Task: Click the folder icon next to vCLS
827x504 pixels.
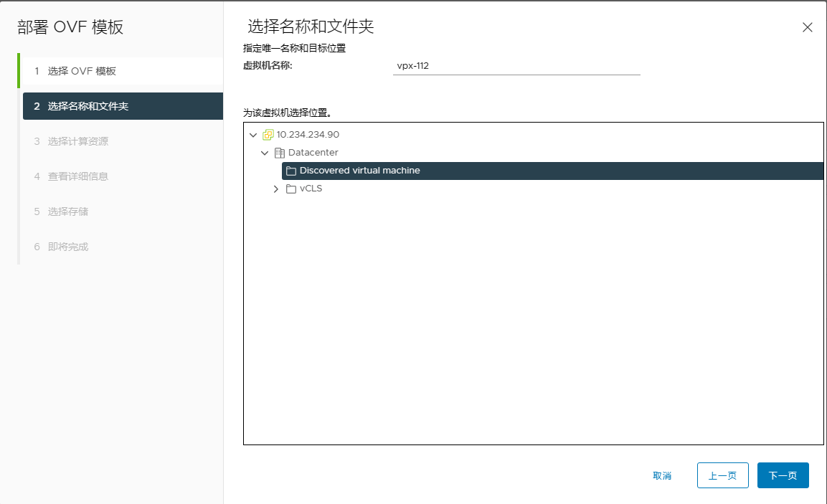Action: pyautogui.click(x=290, y=188)
